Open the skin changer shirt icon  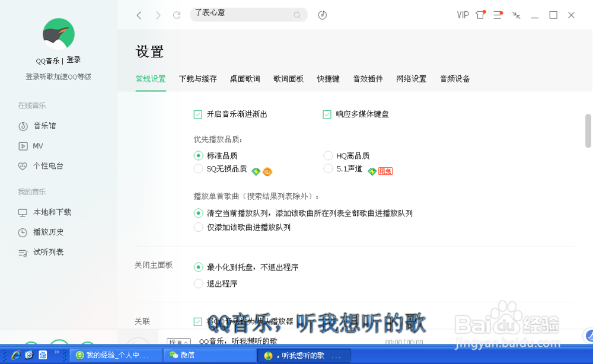click(480, 15)
